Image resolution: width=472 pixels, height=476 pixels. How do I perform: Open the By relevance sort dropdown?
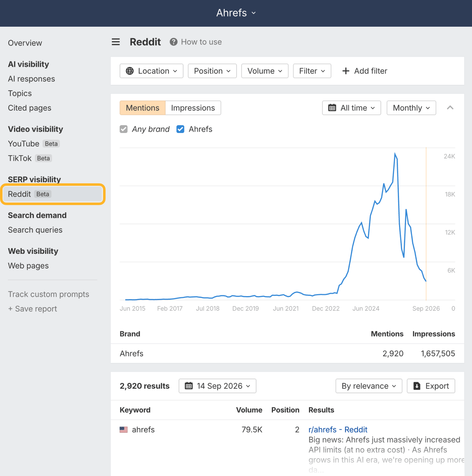369,386
